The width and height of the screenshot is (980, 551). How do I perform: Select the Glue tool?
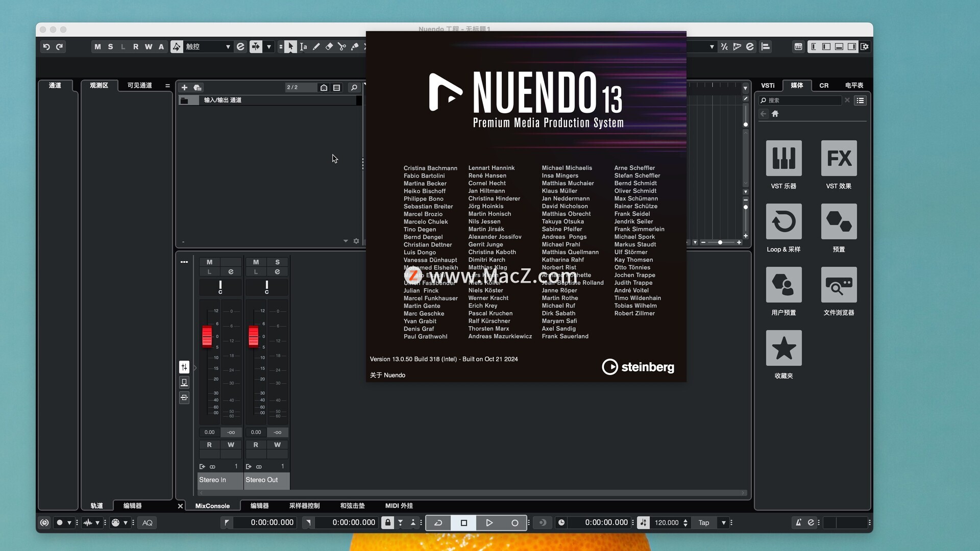pyautogui.click(x=355, y=46)
